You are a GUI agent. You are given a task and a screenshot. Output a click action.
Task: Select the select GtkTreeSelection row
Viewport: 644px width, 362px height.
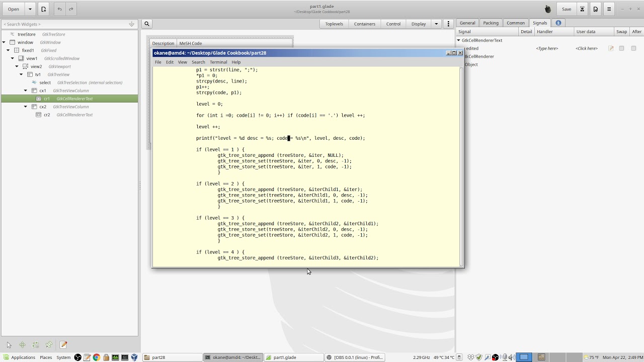(69, 82)
